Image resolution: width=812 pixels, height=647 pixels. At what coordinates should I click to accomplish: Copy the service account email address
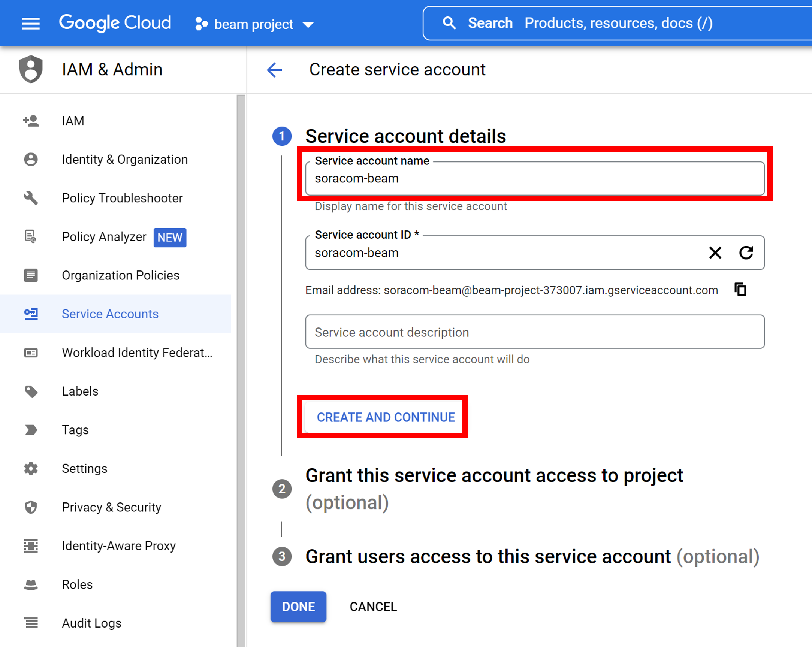pos(740,290)
